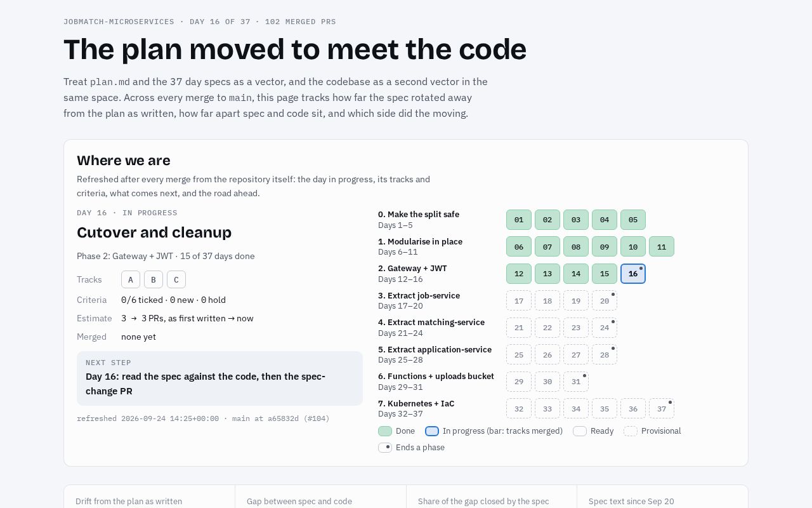Open provisional day 25 tile
Viewport: 812px width, 508px height.
(519, 354)
